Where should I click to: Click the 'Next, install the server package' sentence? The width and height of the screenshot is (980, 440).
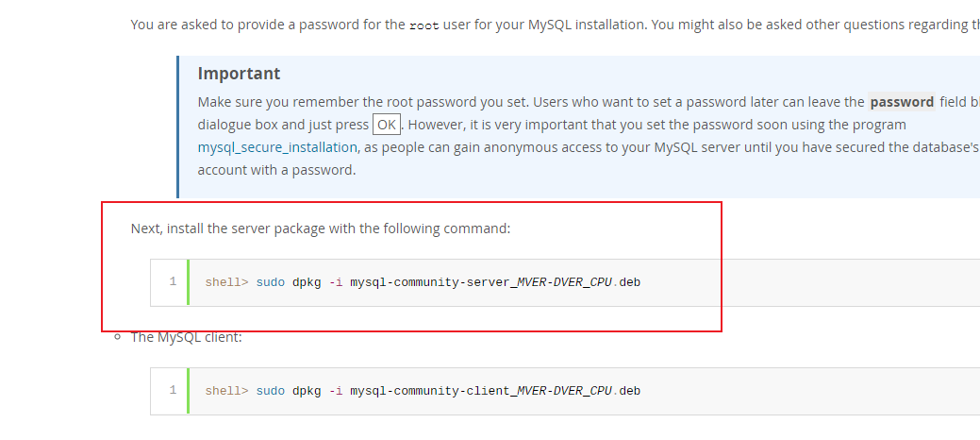[321, 228]
